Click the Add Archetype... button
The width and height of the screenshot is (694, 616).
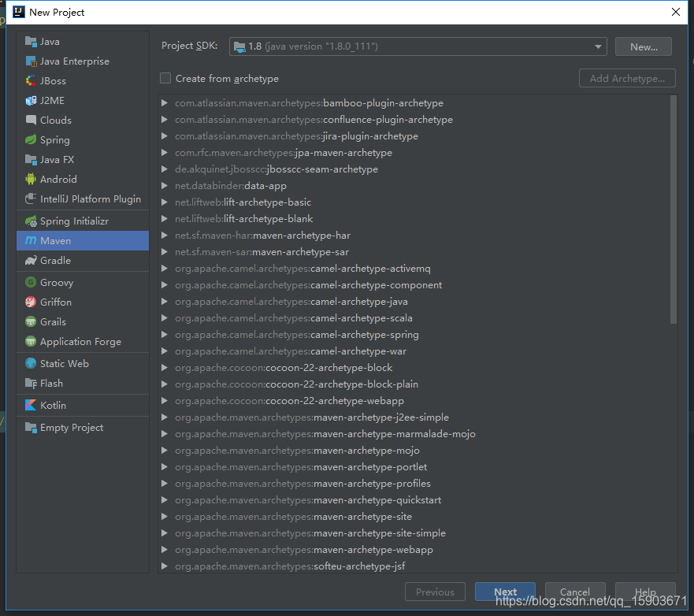click(627, 78)
